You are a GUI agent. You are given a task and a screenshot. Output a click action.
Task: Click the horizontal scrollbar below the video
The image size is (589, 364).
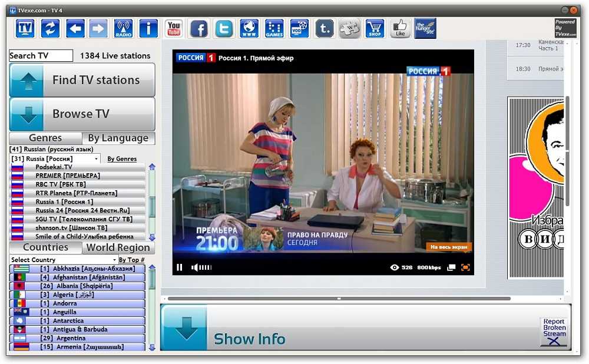click(x=339, y=299)
